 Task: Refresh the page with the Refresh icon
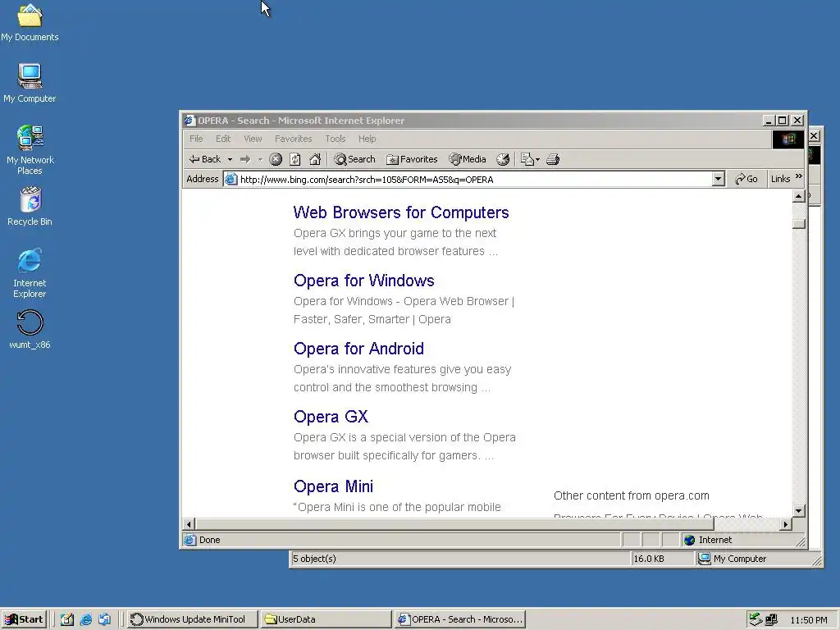(x=295, y=159)
